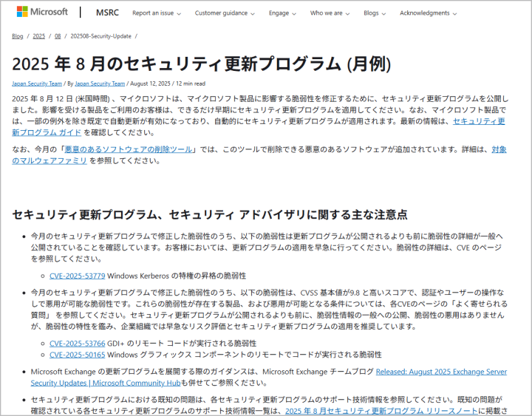This screenshot has width=532, height=416.
Task: Open the Engage menu
Action: (282, 13)
